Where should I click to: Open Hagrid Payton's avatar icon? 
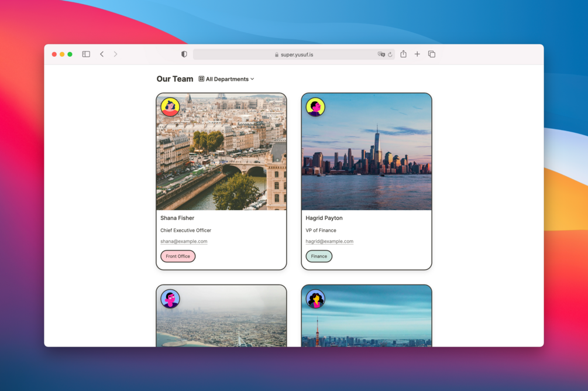315,107
